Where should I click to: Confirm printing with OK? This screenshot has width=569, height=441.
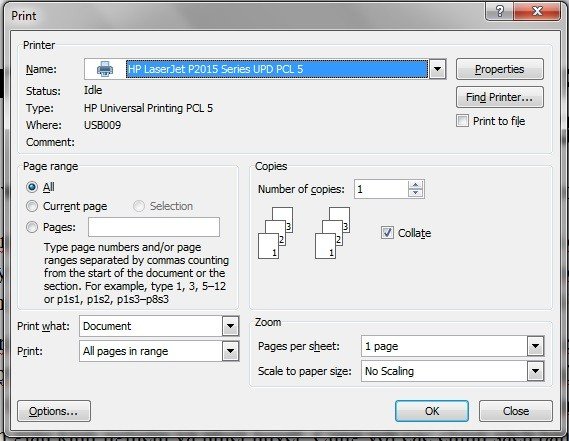(x=432, y=411)
